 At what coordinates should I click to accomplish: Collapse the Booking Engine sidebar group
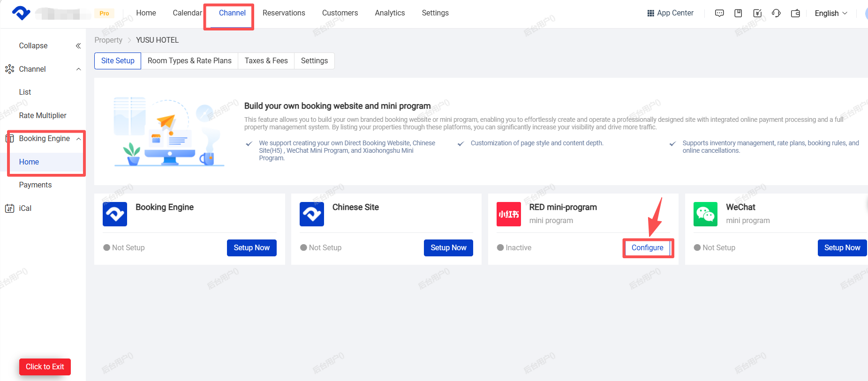78,139
